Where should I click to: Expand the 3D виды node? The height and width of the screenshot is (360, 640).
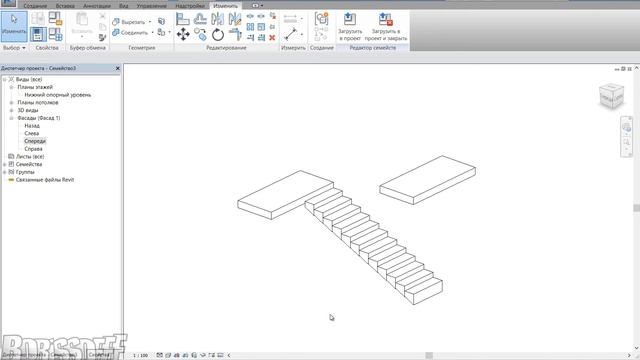click(x=11, y=111)
